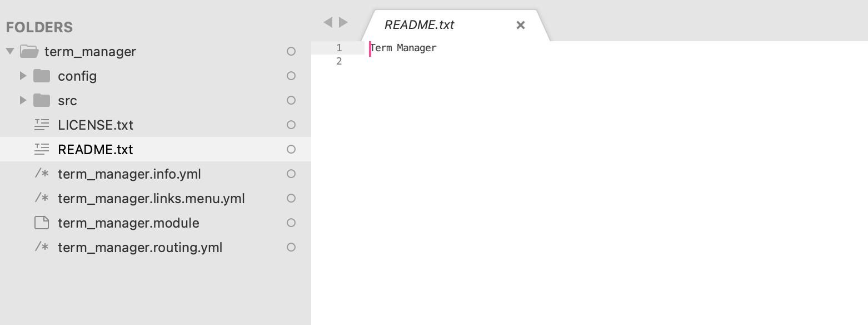
Task: Close the README.txt tab
Action: pyautogui.click(x=521, y=25)
